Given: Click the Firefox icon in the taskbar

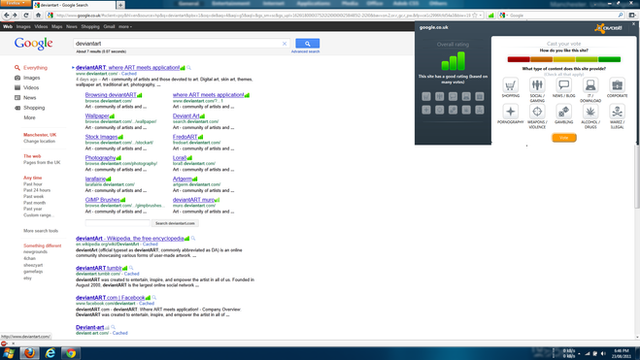Looking at the screenshot, I should tap(29, 353).
